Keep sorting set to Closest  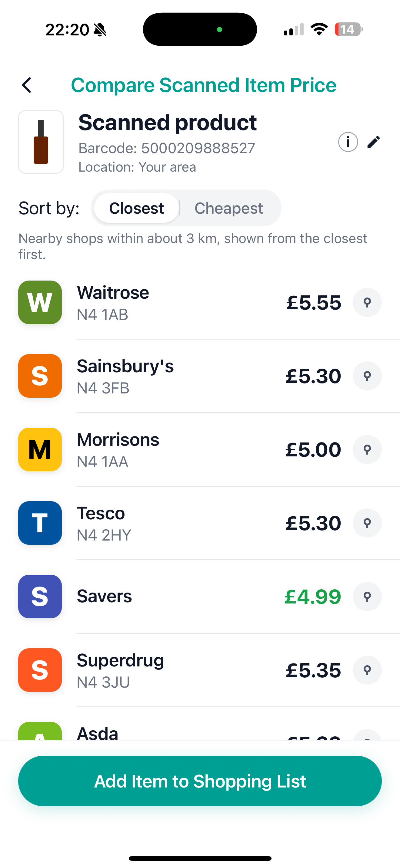[x=135, y=208]
